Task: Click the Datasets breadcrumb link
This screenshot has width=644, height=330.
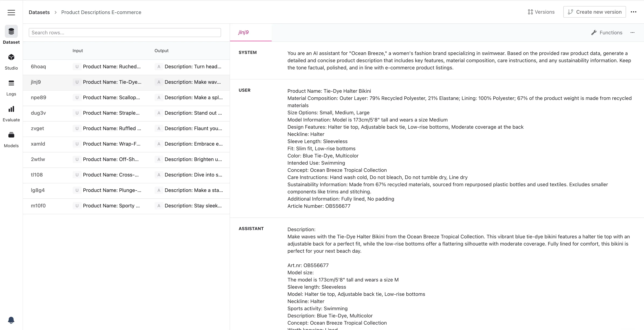Action: (x=39, y=12)
